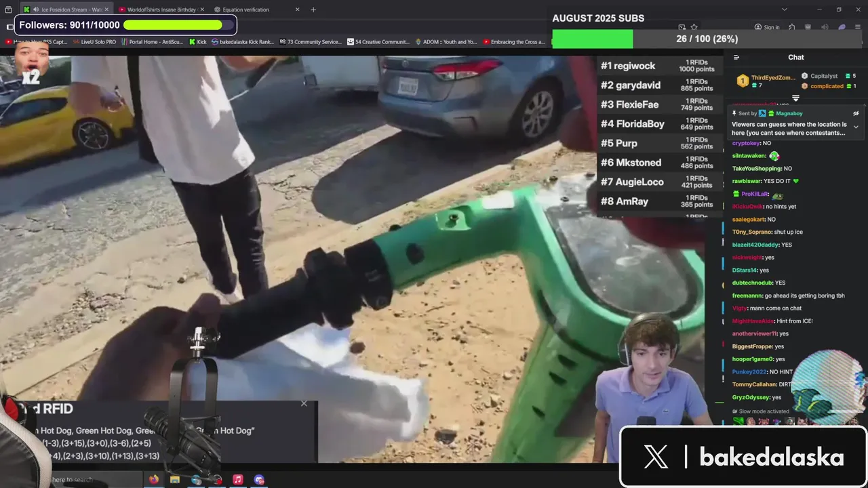Click username rawbiswar in chat
868x488 pixels.
(747, 182)
